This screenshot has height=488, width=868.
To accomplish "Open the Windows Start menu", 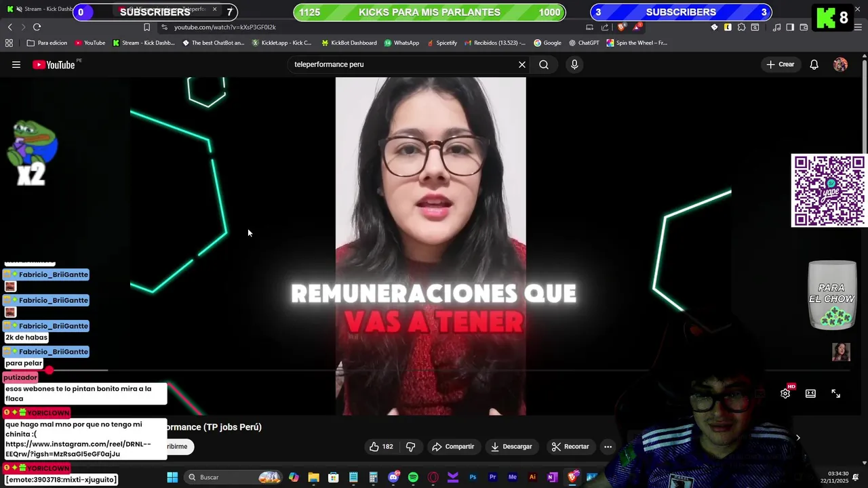I will coord(172,477).
